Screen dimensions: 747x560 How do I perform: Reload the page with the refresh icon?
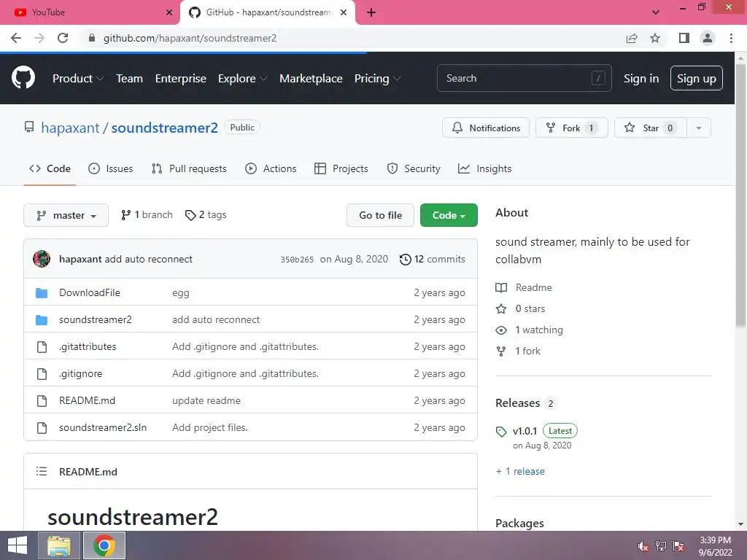[63, 38]
